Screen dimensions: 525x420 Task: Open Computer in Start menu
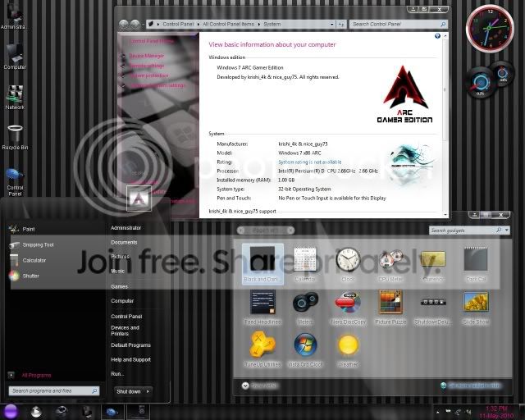(122, 301)
